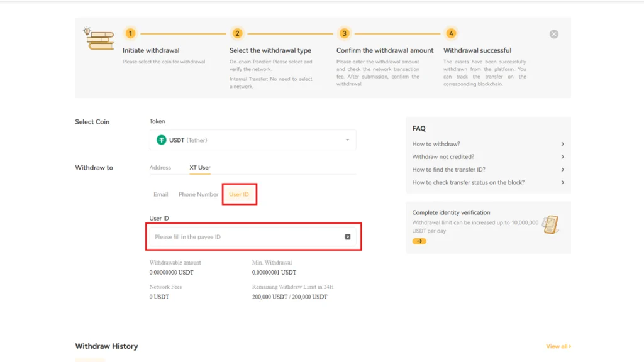Click the Min. Withdrawal 0.00000001 USDT value
Image resolution: width=644 pixels, height=362 pixels.
(274, 273)
